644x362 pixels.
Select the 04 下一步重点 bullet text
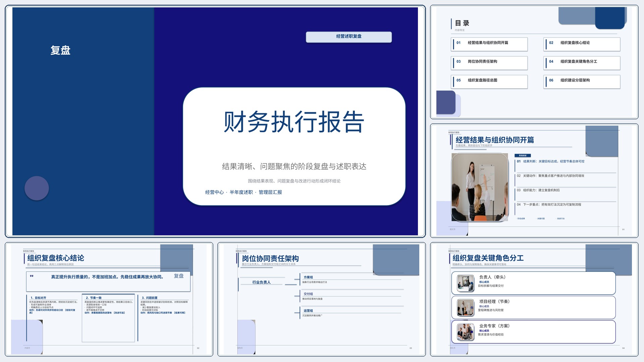(x=549, y=204)
